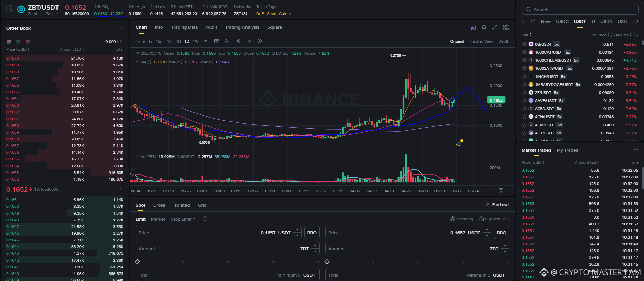The height and width of the screenshot is (281, 644).
Task: Favorite the 1000CHEEMS/USDT pair star
Action: click(x=524, y=60)
